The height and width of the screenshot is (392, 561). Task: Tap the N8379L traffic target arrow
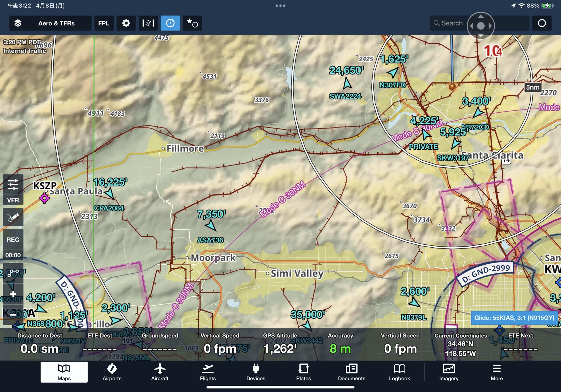click(x=414, y=303)
